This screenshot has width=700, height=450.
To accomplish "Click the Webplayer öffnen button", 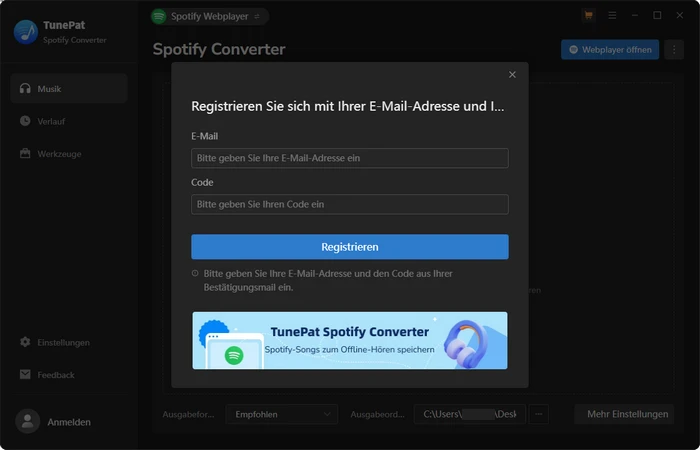I will point(610,50).
